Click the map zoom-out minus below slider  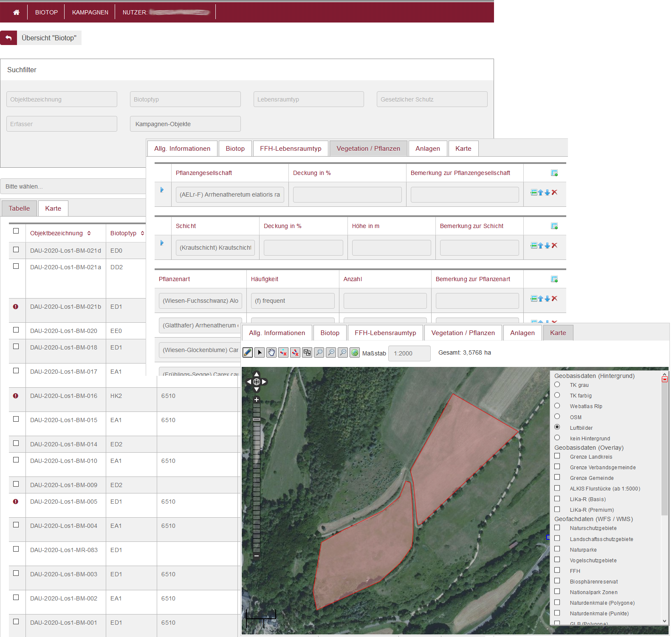pos(257,555)
